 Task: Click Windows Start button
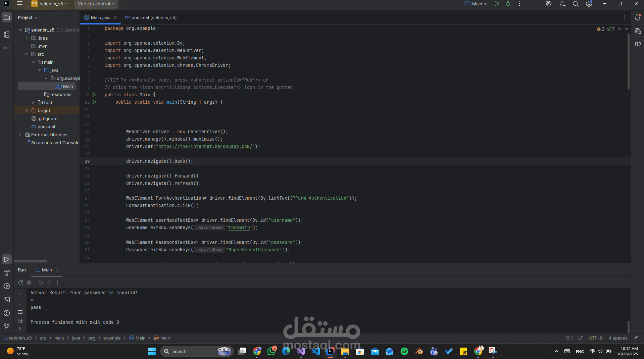[x=152, y=351]
